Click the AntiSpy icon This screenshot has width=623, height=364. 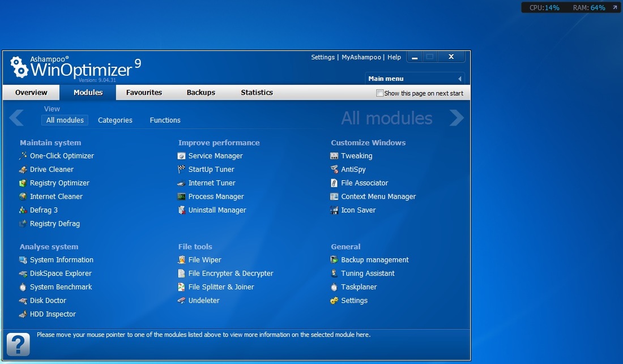334,169
